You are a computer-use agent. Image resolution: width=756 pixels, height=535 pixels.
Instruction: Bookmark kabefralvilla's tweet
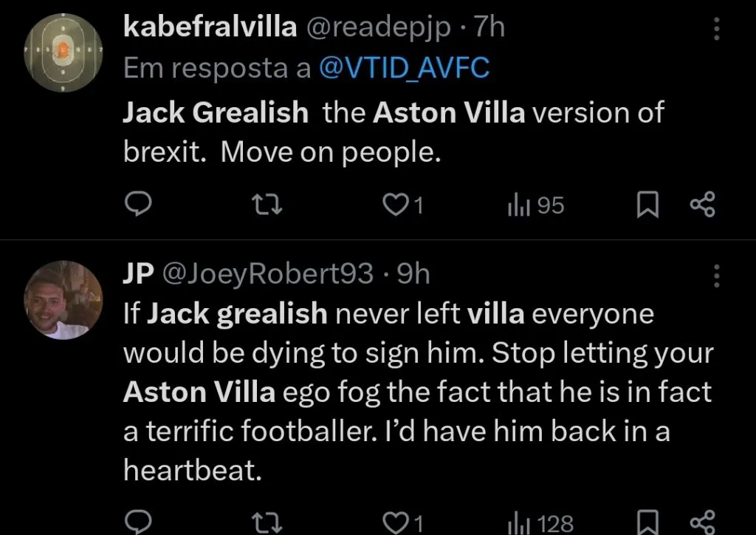[x=647, y=205]
